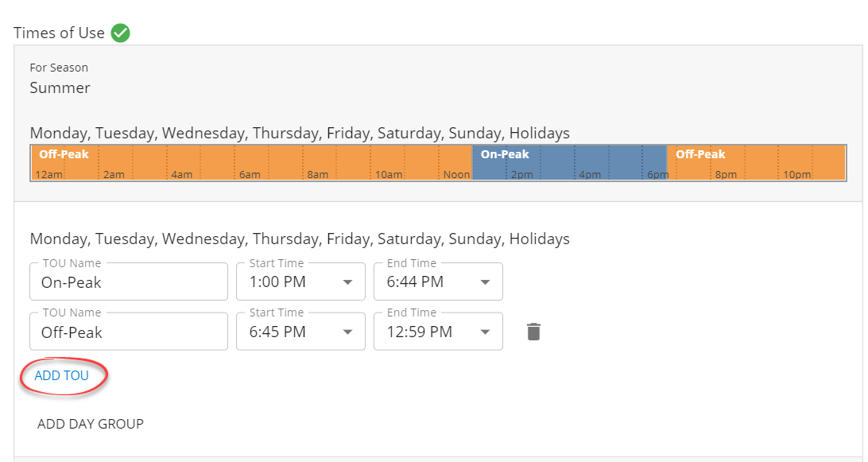Delete the Off-Peak TOU row with trash icon
868x462 pixels.
[533, 332]
